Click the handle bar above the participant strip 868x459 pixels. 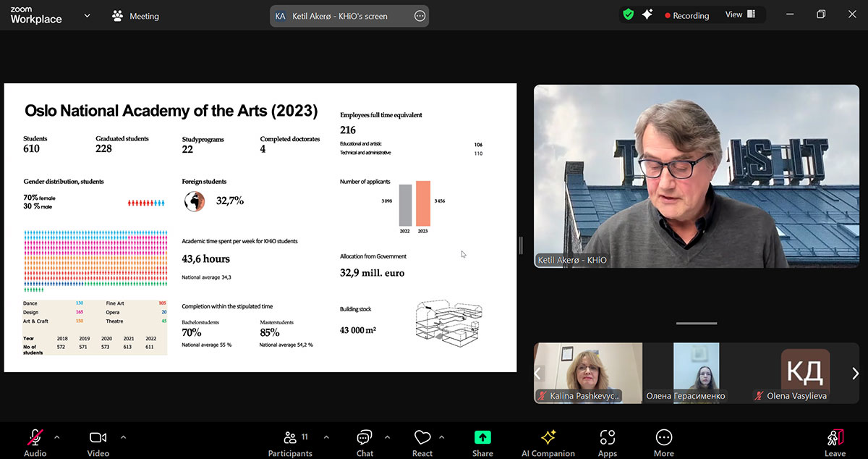coord(697,324)
